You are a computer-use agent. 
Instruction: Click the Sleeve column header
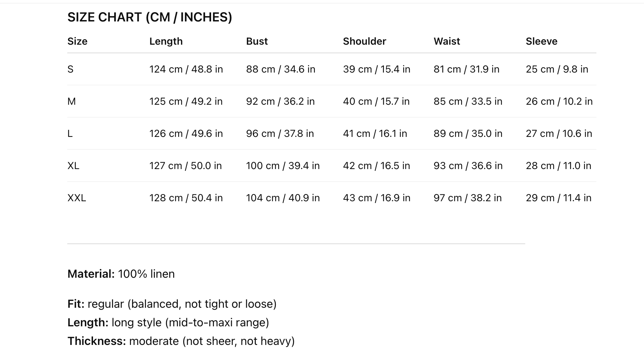541,41
